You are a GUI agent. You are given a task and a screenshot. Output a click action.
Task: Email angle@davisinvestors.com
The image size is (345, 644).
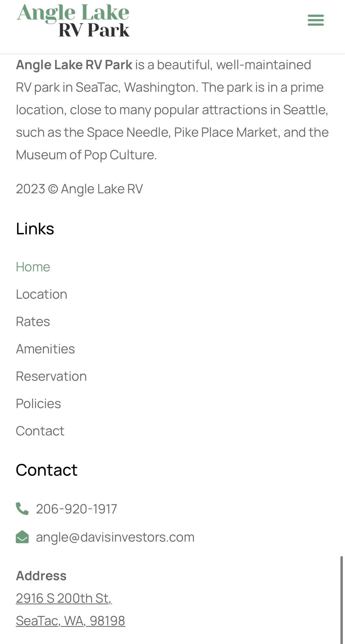(115, 537)
